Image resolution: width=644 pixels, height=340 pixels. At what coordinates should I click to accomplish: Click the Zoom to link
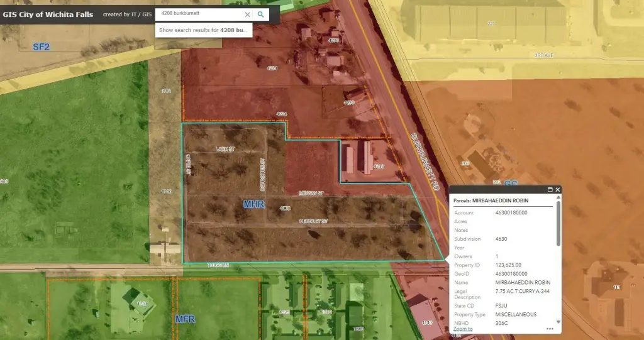click(463, 329)
